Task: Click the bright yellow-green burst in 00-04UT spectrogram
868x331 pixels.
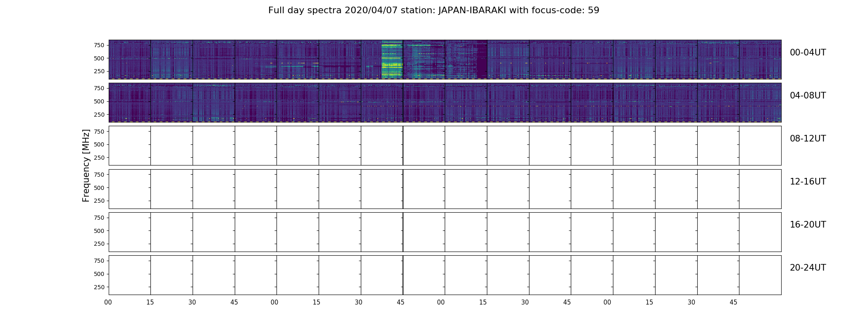Action: click(392, 60)
